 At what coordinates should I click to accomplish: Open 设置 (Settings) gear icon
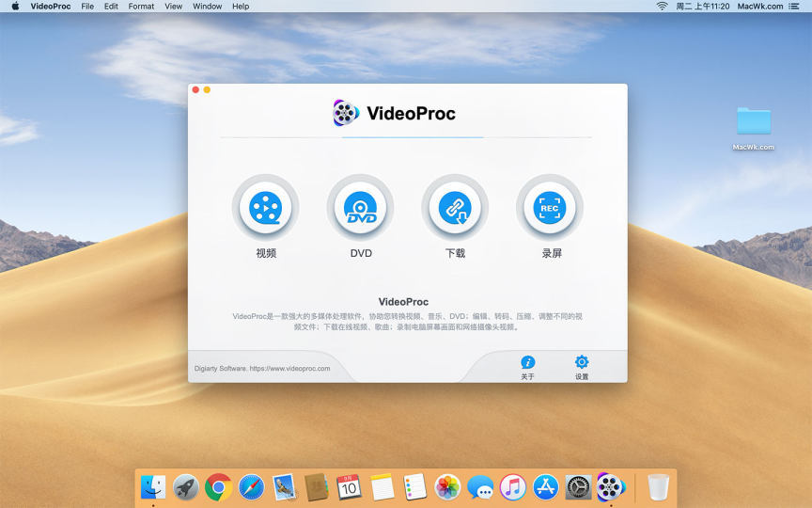tap(582, 363)
